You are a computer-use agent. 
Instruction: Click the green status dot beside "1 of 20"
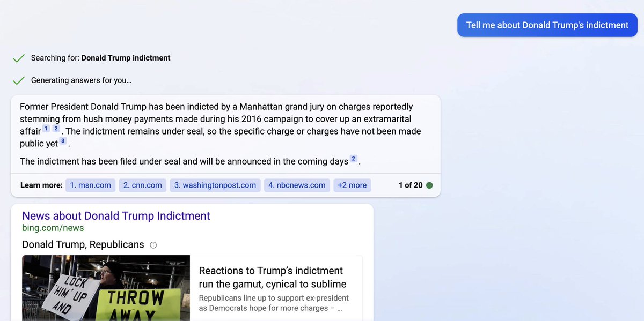[428, 184]
